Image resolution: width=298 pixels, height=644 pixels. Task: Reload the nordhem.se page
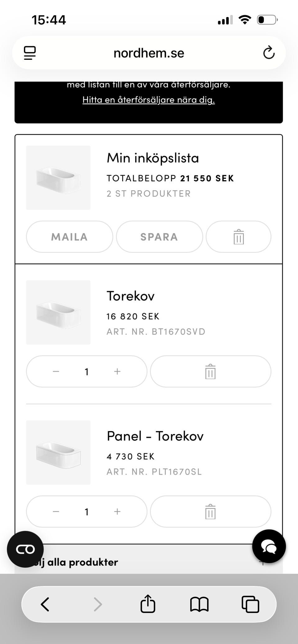[x=269, y=53]
